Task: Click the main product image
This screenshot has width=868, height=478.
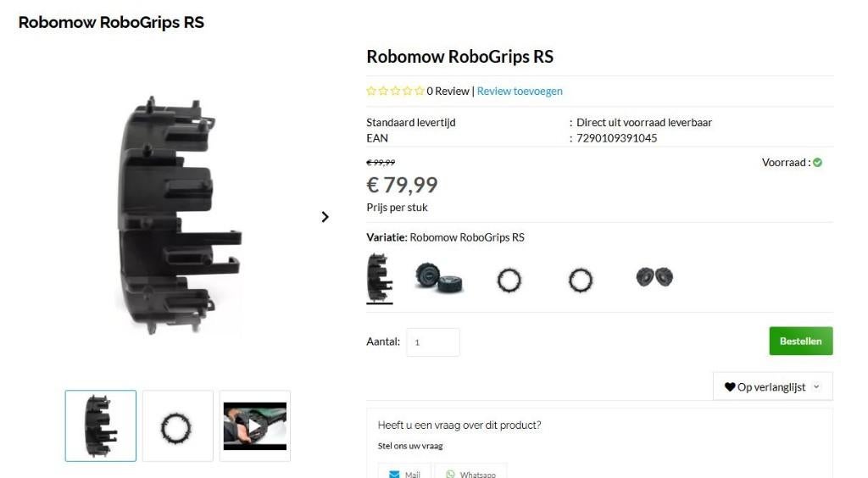Action: (x=178, y=216)
